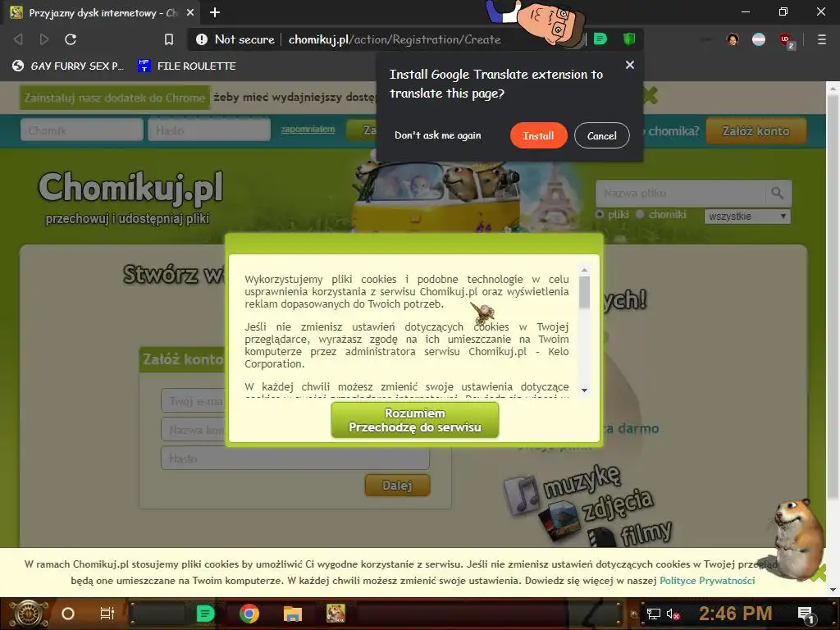Open the GAY FURRY SEX P... bookmark

68,66
